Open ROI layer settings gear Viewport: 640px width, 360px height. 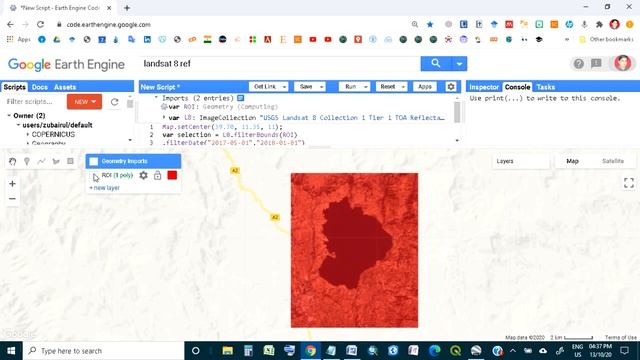143,176
